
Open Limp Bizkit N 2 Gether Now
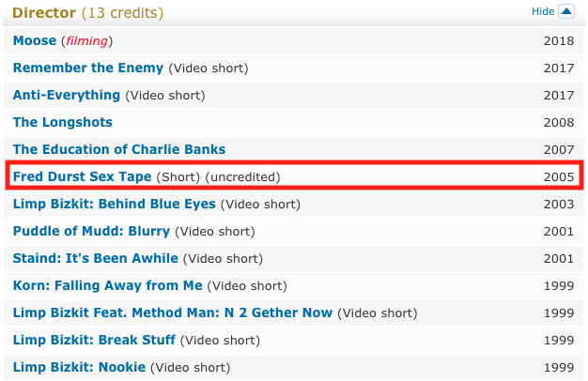coord(173,312)
